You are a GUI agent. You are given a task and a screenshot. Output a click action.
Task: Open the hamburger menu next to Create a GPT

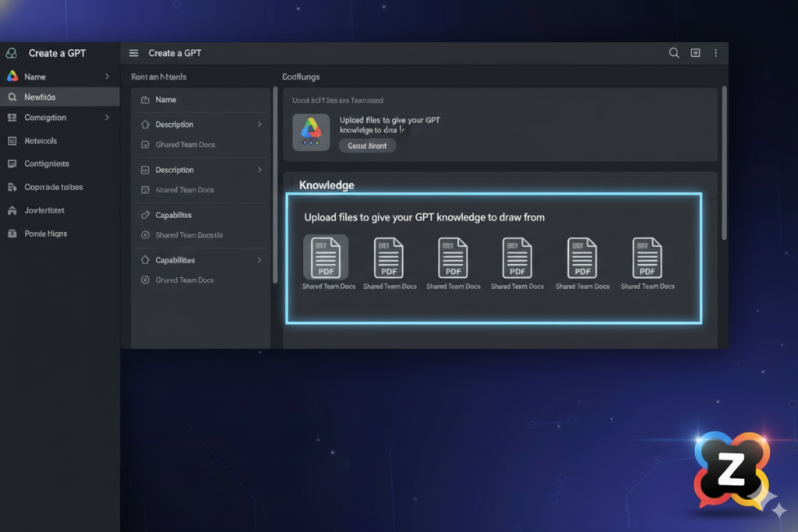133,53
